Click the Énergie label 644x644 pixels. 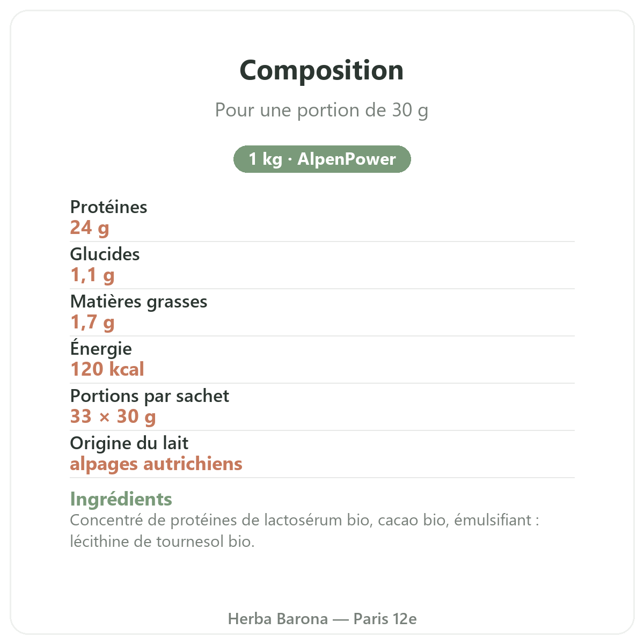[101, 348]
